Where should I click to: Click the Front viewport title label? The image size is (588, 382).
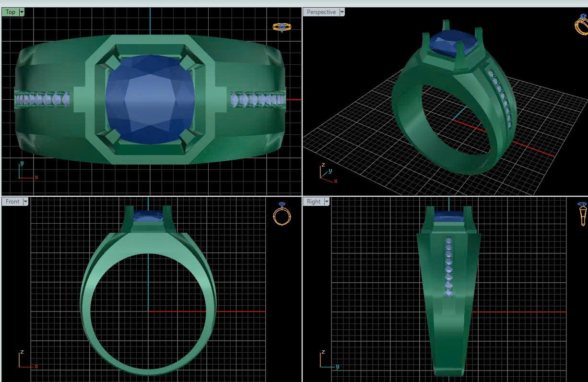[x=12, y=202]
